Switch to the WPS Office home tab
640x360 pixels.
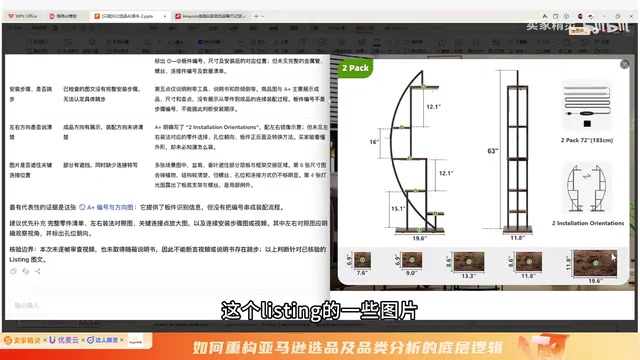click(x=23, y=16)
